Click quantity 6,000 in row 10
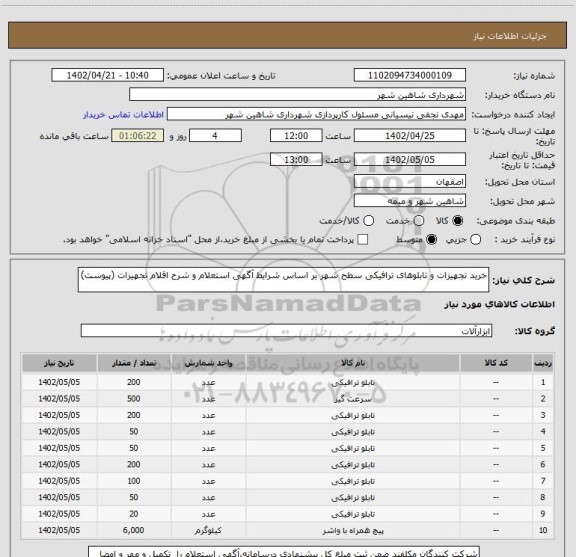Image resolution: width=576 pixels, height=557 pixels. coord(134,530)
